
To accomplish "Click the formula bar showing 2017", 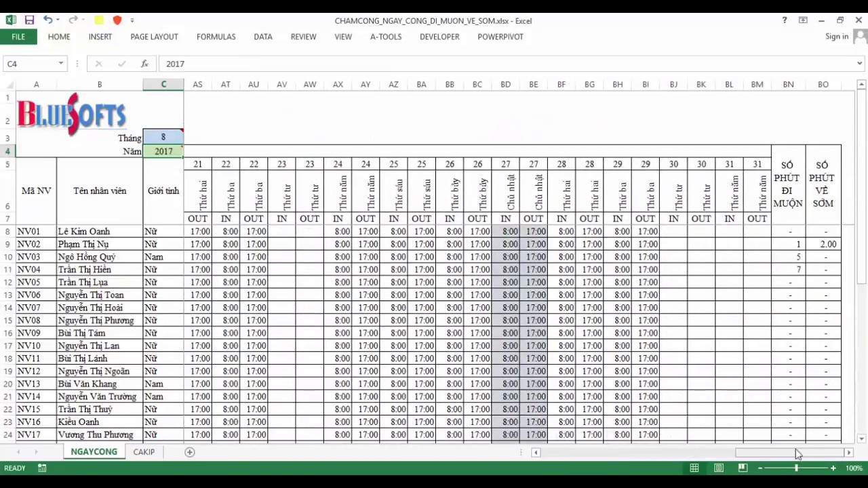I will (x=507, y=64).
